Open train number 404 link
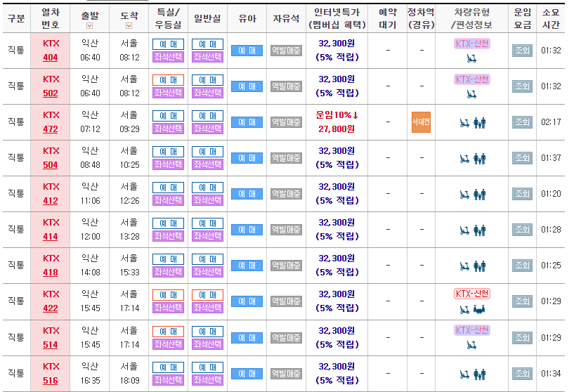Image resolution: width=574 pixels, height=392 pixels. click(x=50, y=58)
